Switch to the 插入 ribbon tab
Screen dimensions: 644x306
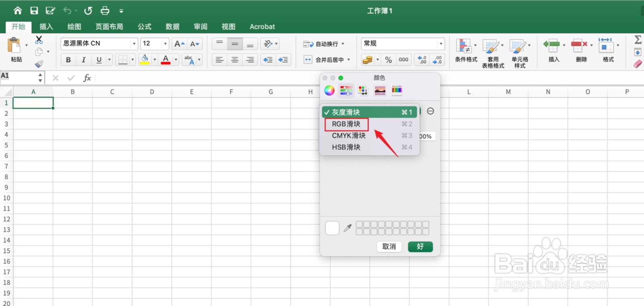[46, 27]
